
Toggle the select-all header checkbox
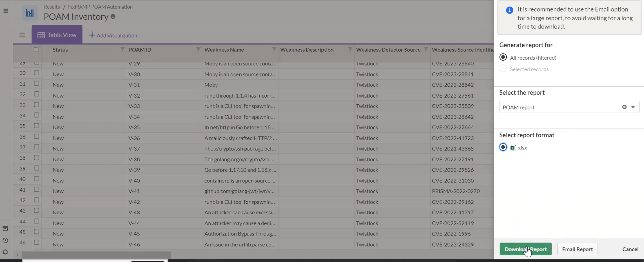[36, 50]
